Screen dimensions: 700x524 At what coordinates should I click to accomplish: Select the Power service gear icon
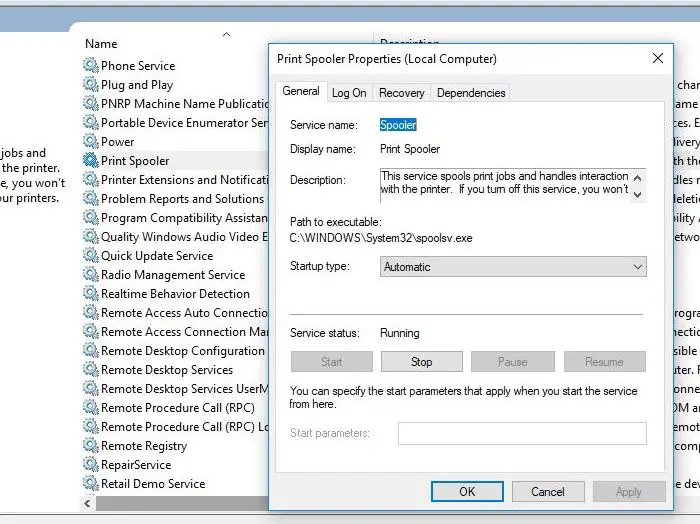tap(91, 142)
